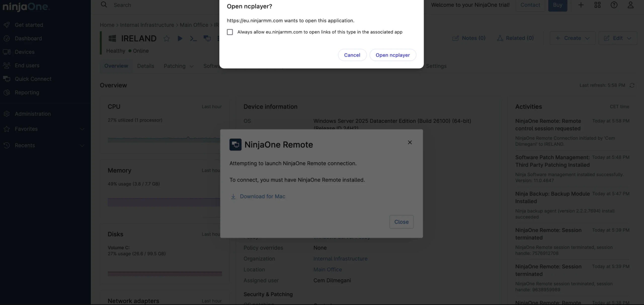Open the apps grid icon
The image size is (644, 305).
[x=597, y=5]
